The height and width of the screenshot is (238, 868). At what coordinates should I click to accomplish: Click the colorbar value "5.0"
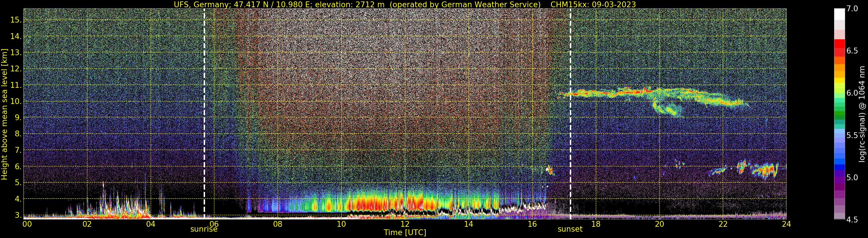pyautogui.click(x=852, y=177)
